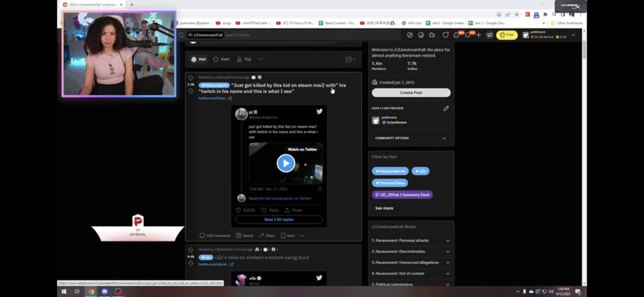Click the Create Post button
The image size is (644, 297).
pos(411,93)
